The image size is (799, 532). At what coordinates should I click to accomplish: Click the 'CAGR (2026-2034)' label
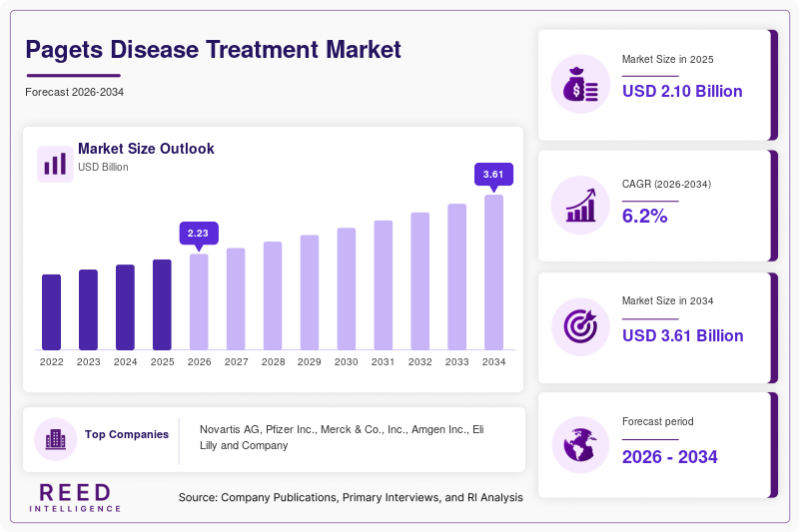pos(666,184)
